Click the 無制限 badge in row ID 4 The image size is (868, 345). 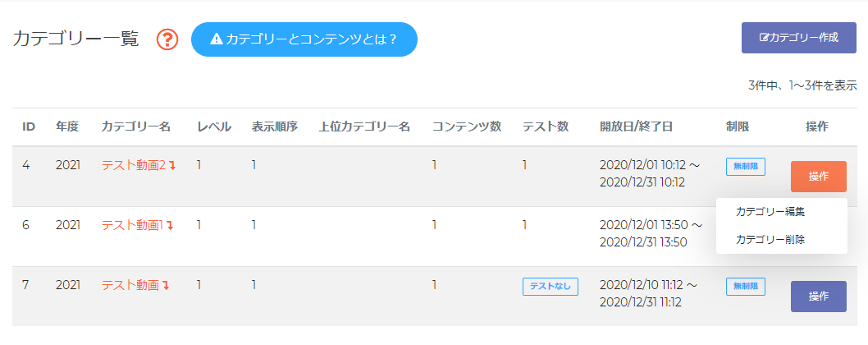[x=745, y=167]
